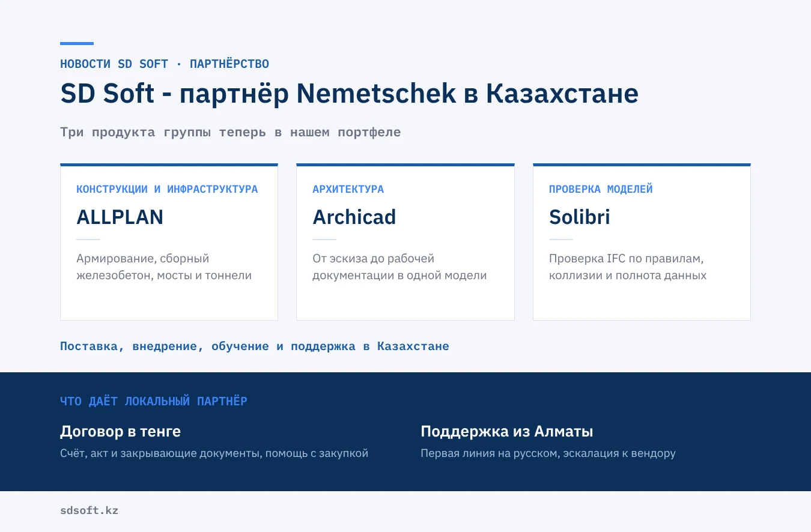Viewport: 811px width, 532px height.
Task: Click 'Счёт, акт и закрывающие документы, помощь с закупкой'
Action: click(214, 453)
